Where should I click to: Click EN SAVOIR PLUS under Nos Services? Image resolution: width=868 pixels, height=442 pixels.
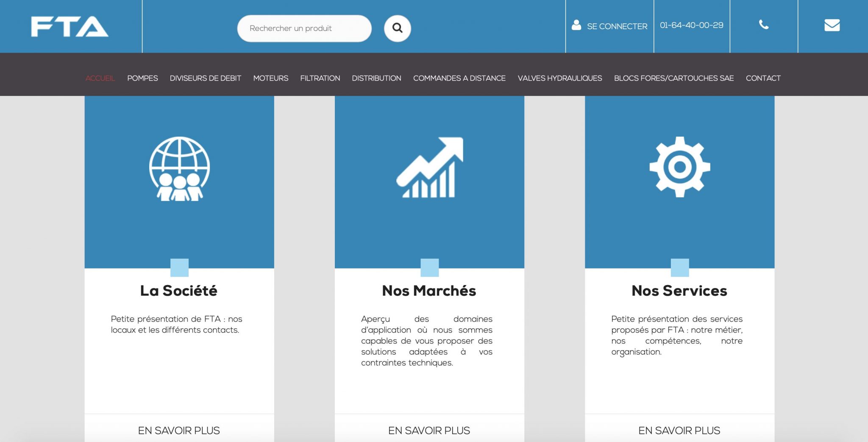679,430
